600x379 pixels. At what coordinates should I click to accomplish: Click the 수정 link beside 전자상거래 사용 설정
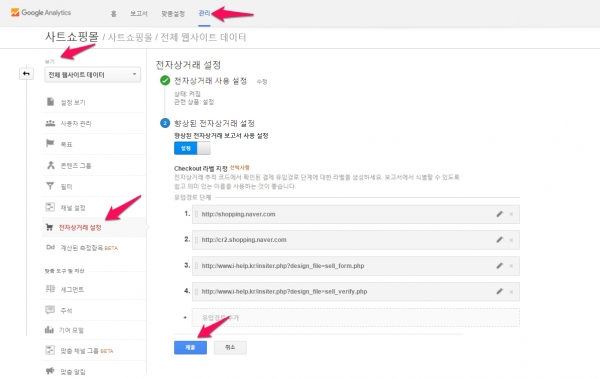pyautogui.click(x=262, y=82)
